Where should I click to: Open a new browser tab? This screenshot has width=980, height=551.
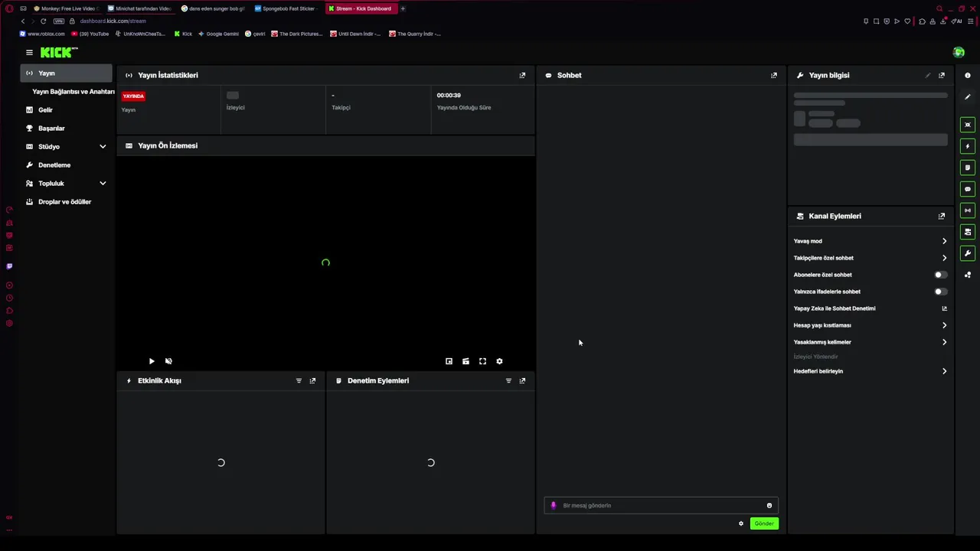click(403, 8)
